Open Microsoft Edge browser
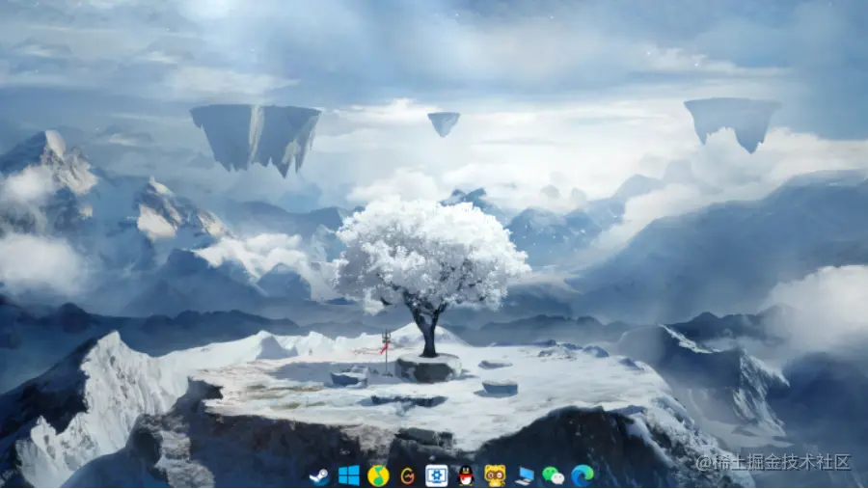 pos(583,475)
